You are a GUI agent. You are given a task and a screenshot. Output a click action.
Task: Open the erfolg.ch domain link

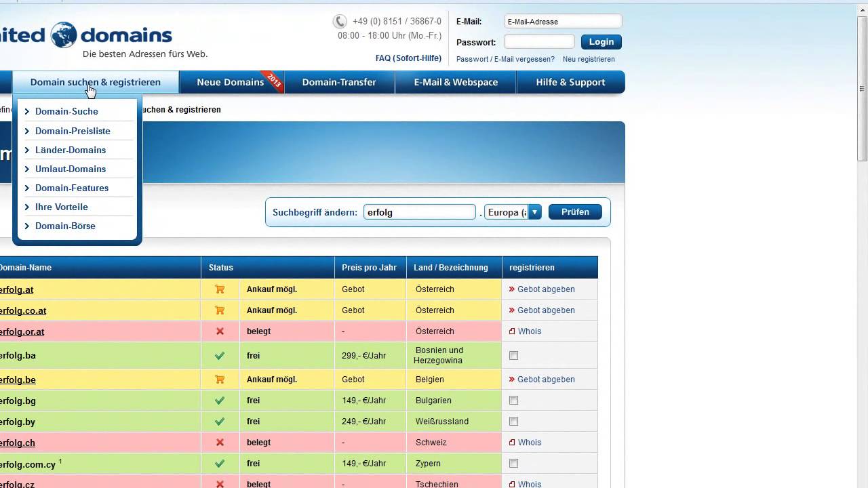[x=18, y=443]
